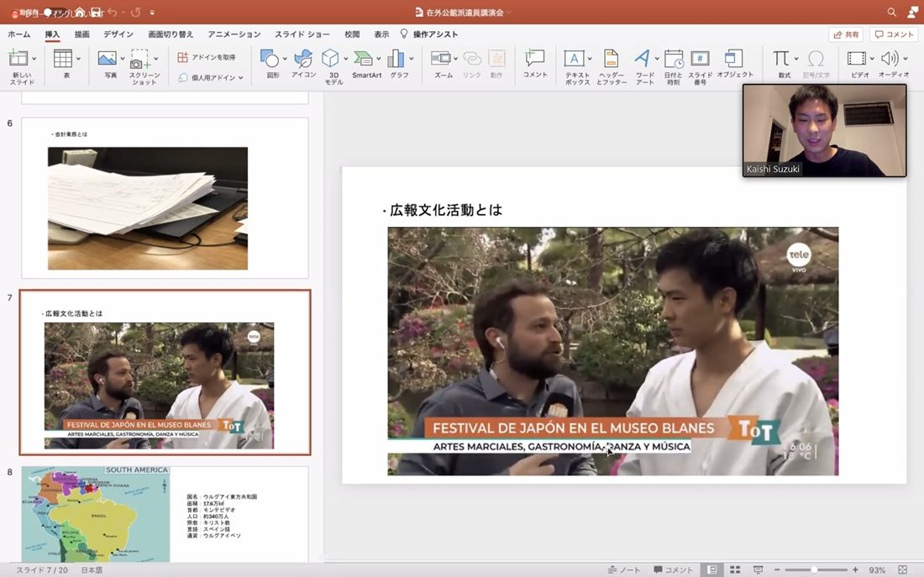Insert a SmartArt graphic
The image size is (924, 577).
point(363,58)
